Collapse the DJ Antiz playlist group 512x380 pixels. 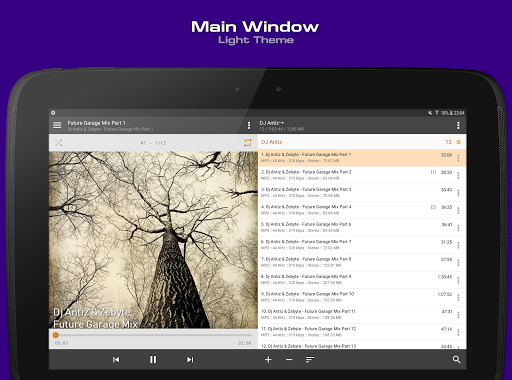coord(458,142)
